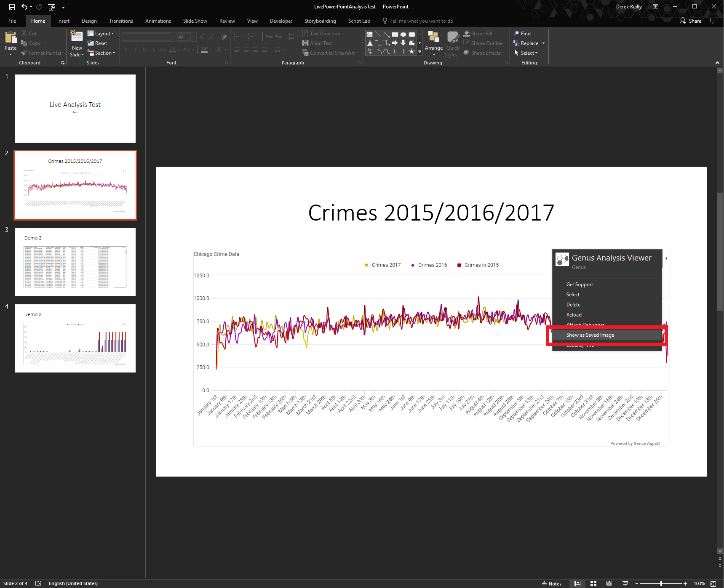This screenshot has height=588, width=724.
Task: Toggle Crimes 2017 legend series
Action: (x=382, y=265)
